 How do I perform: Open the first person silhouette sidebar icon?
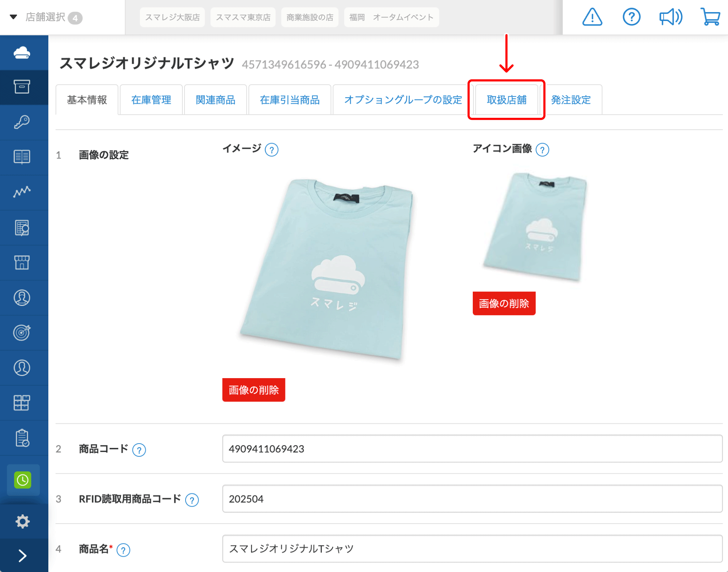coord(22,298)
